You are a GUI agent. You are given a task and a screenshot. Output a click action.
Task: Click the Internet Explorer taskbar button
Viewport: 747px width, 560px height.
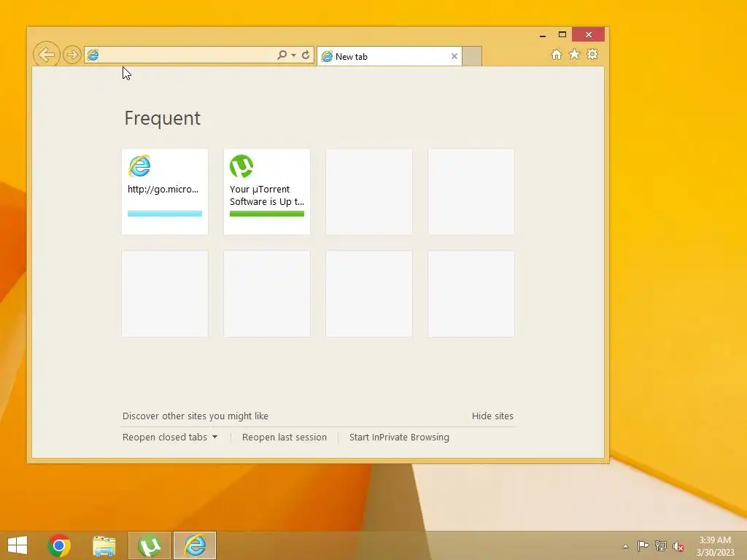[195, 545]
